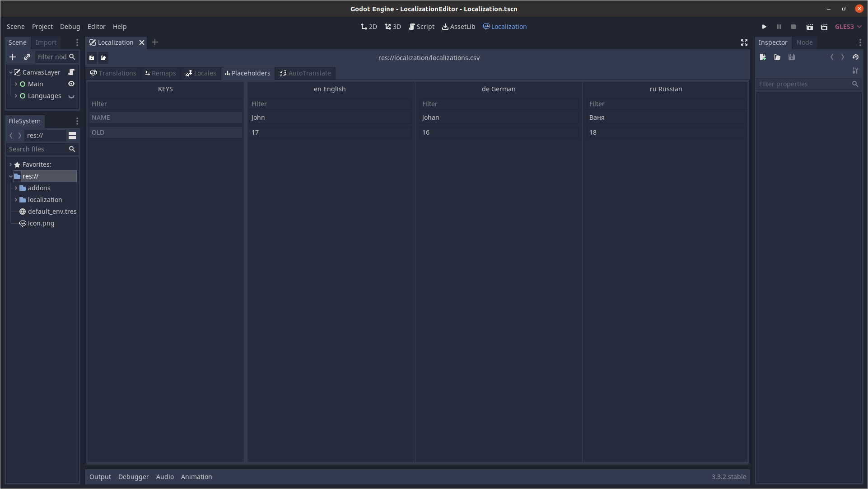Click the KEYS Filter input field
This screenshot has height=489, width=868.
165,104
